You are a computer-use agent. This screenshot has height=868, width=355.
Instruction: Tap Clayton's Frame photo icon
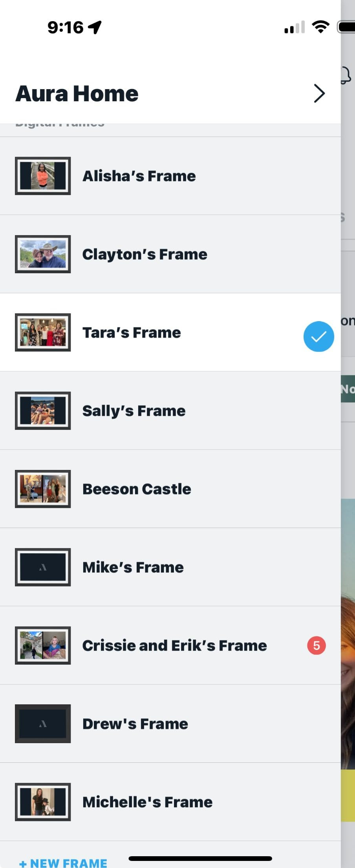click(43, 254)
